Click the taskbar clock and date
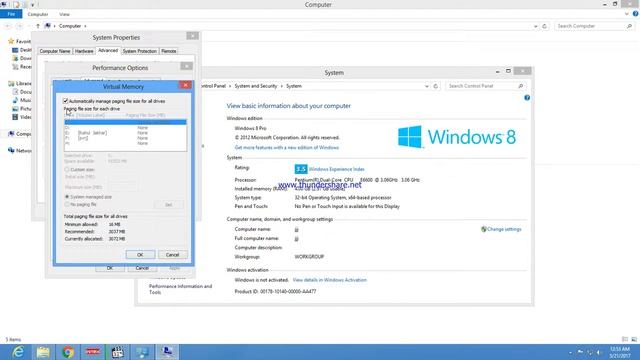This screenshot has height=360, width=640. tap(620, 352)
